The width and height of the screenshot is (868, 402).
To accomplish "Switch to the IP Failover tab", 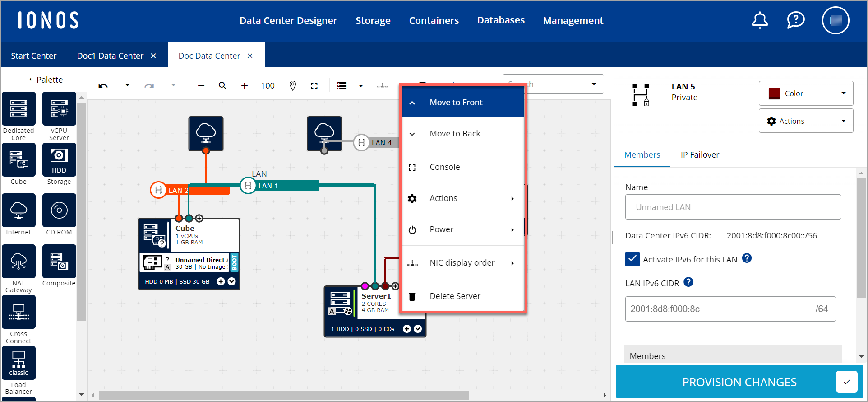I will [x=700, y=155].
